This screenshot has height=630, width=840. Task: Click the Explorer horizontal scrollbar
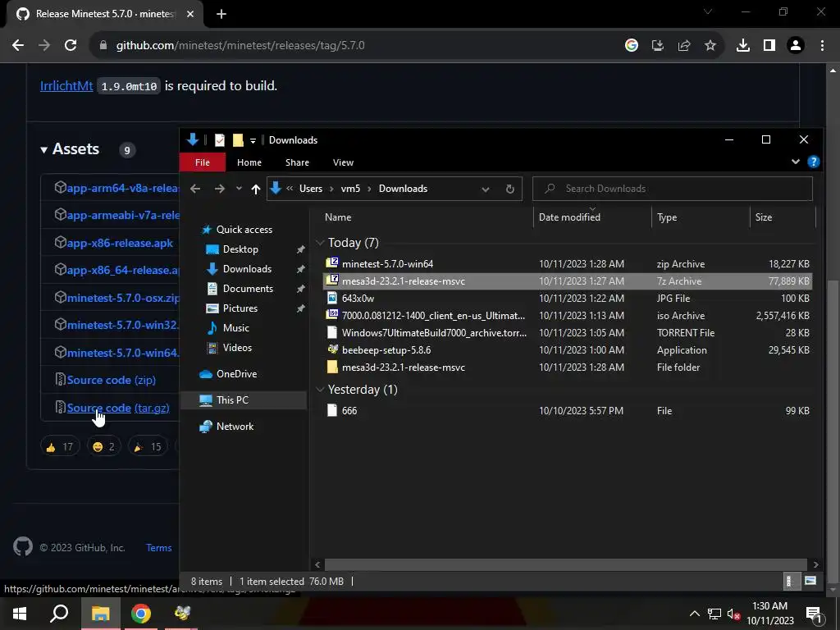[x=566, y=564]
